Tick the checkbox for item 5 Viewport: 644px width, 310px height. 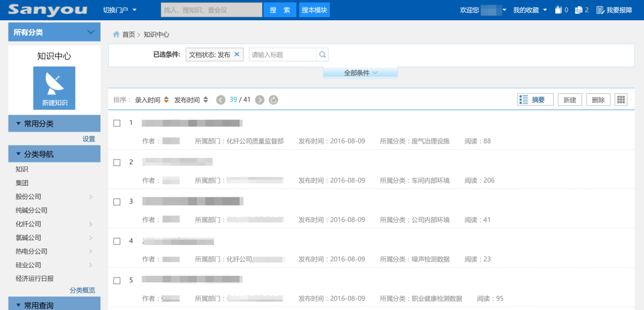(x=117, y=281)
